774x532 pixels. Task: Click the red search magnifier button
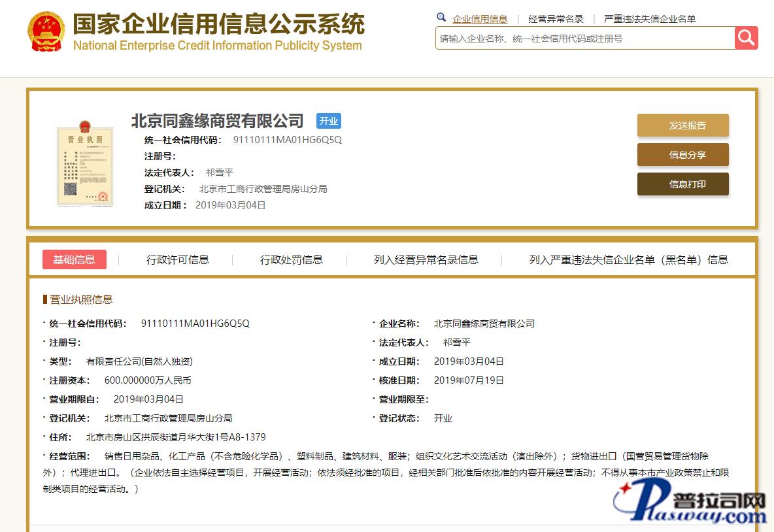coord(746,38)
